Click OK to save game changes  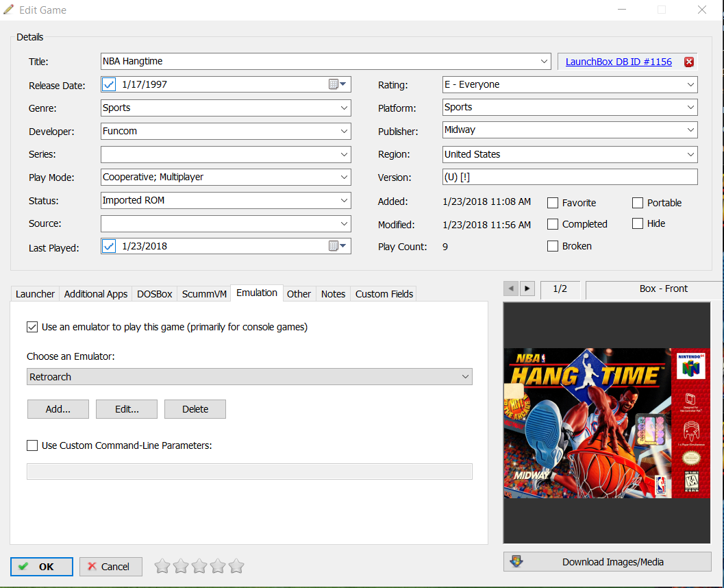tap(42, 567)
